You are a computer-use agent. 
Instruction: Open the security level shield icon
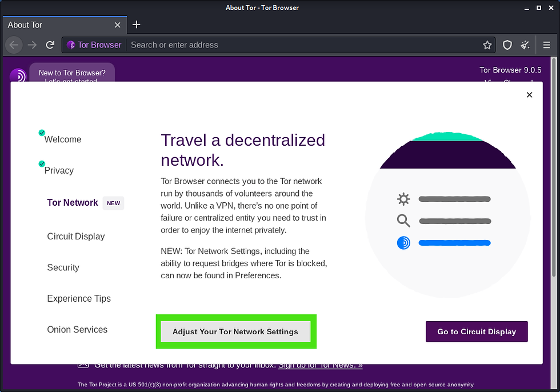(507, 45)
